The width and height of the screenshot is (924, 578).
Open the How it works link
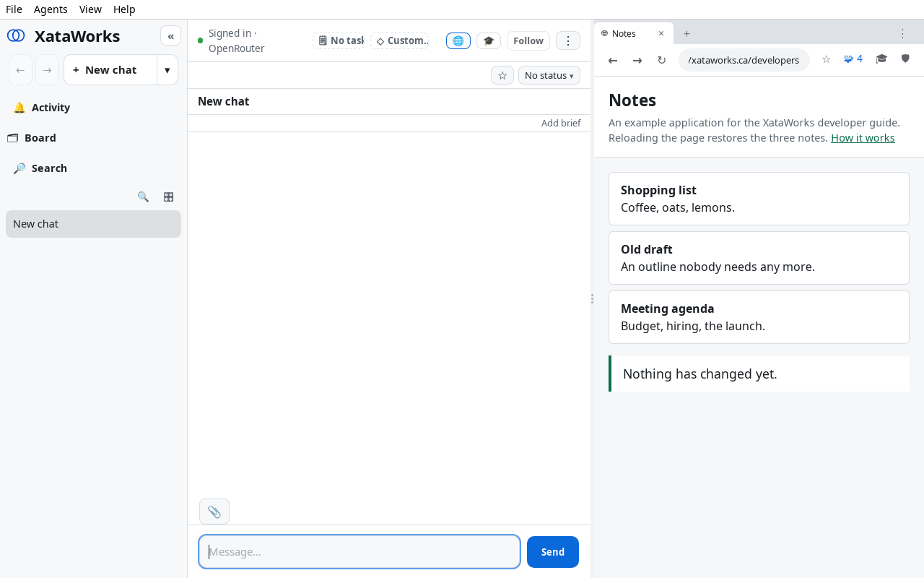[863, 138]
